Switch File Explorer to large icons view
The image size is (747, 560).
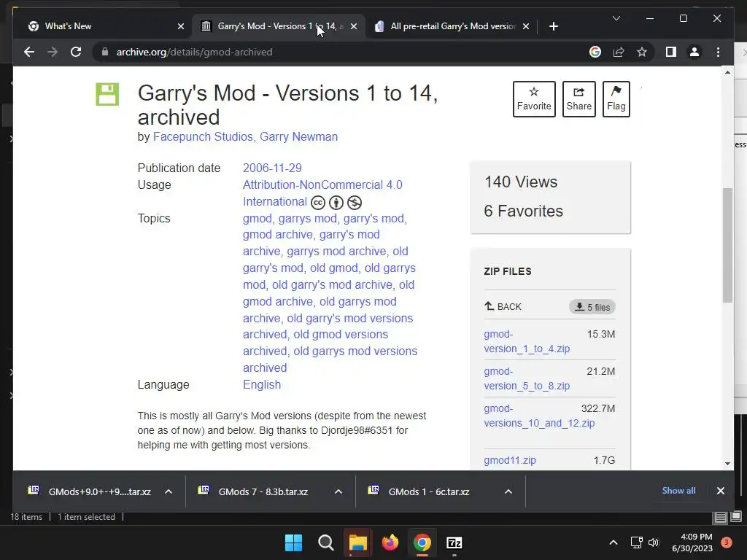tap(736, 516)
